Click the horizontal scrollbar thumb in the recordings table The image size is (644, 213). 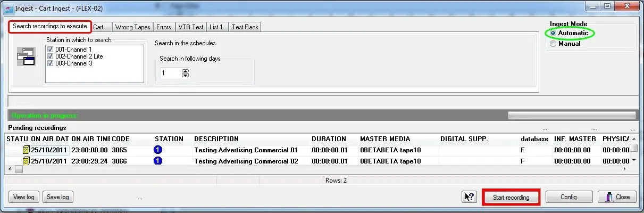pos(19,169)
